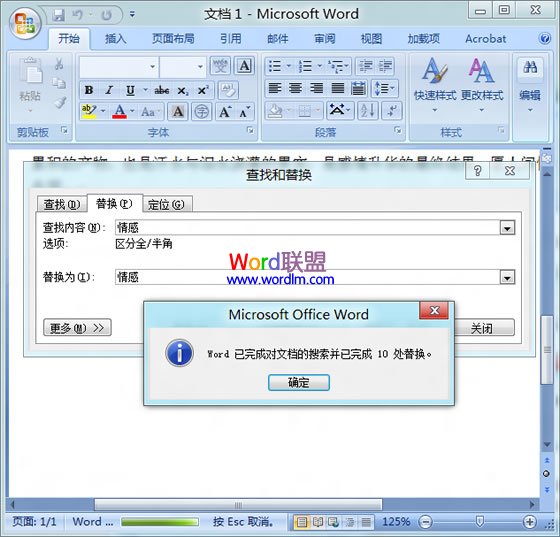Click the Justify alignment icon
Image resolution: width=560 pixels, height=537 pixels.
pos(338,88)
